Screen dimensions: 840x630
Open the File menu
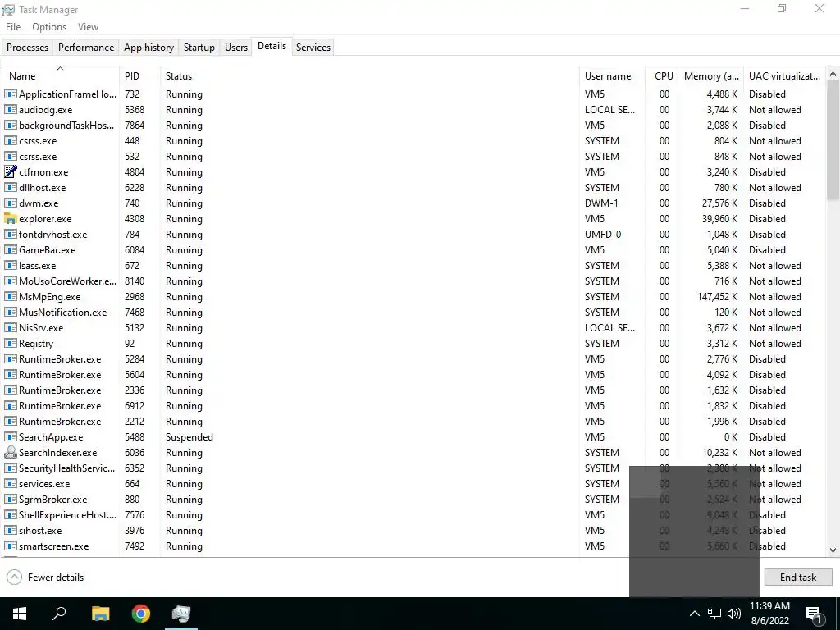click(x=13, y=27)
